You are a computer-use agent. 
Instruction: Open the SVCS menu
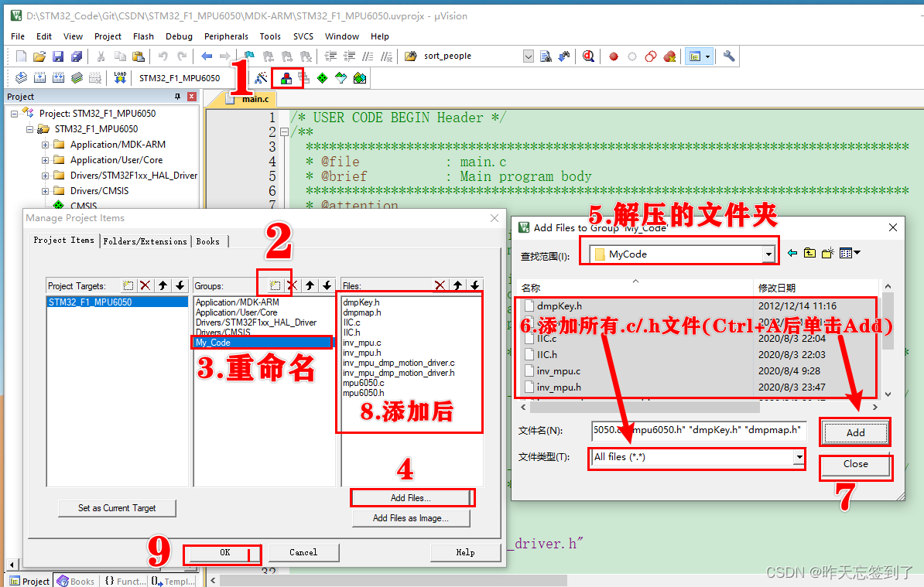tap(303, 36)
